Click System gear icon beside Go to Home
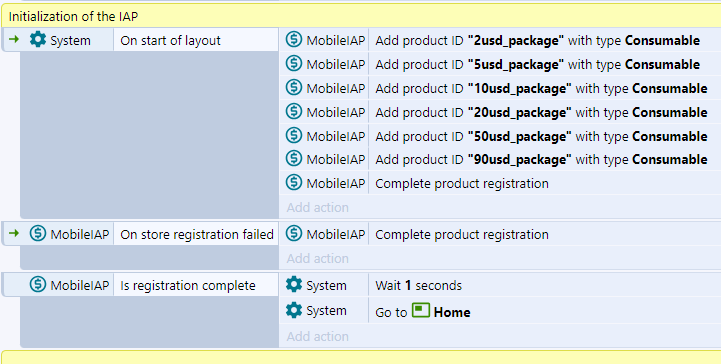721x364 pixels. [294, 310]
